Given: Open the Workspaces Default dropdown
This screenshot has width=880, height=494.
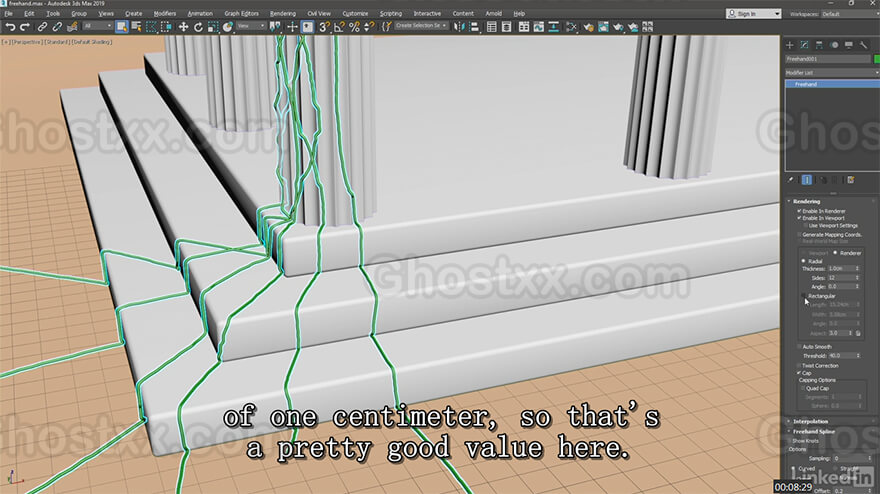Looking at the screenshot, I should (x=850, y=13).
